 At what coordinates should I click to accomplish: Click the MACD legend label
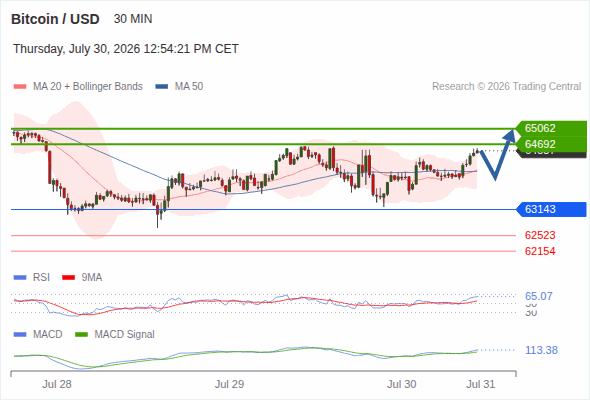tap(48, 335)
